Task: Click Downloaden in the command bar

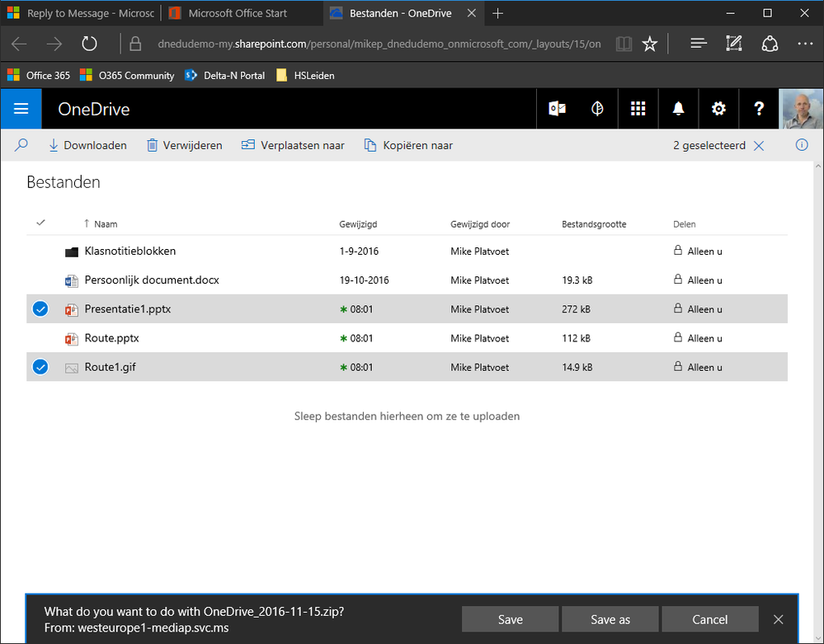Action: (87, 145)
